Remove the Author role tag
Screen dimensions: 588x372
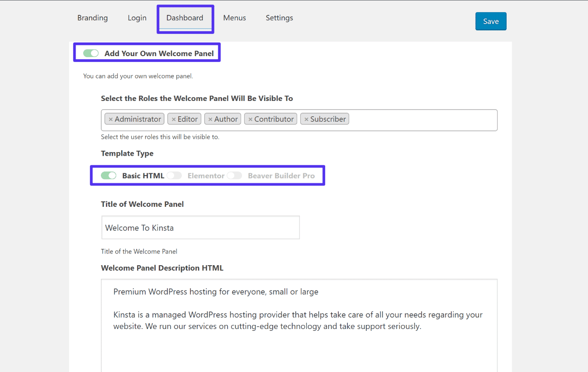point(210,119)
